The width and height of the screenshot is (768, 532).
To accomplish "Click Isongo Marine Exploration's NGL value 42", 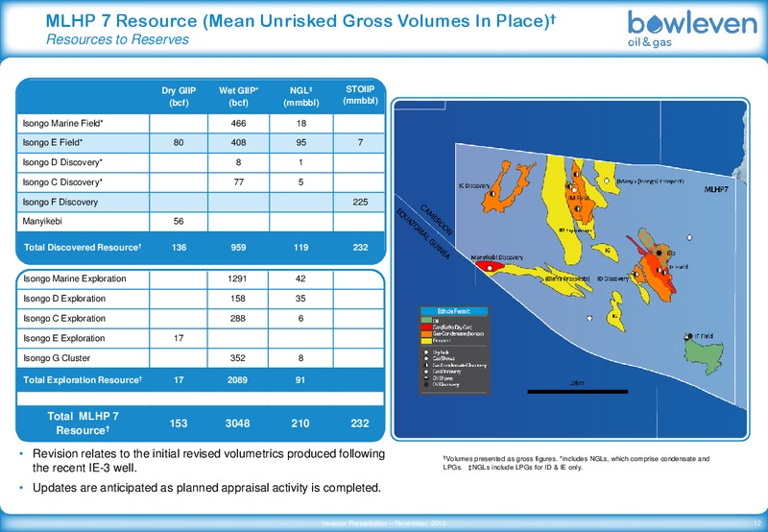I will click(x=300, y=278).
